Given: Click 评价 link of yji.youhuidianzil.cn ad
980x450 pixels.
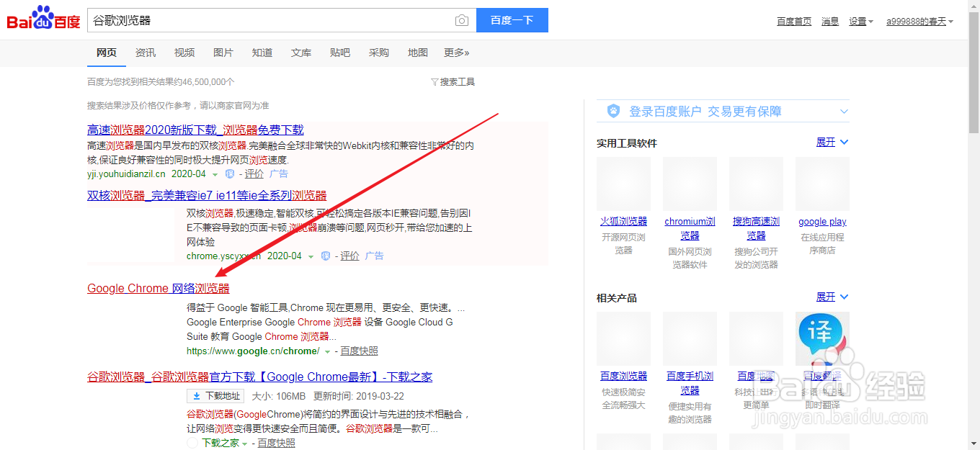Looking at the screenshot, I should pos(254,174).
